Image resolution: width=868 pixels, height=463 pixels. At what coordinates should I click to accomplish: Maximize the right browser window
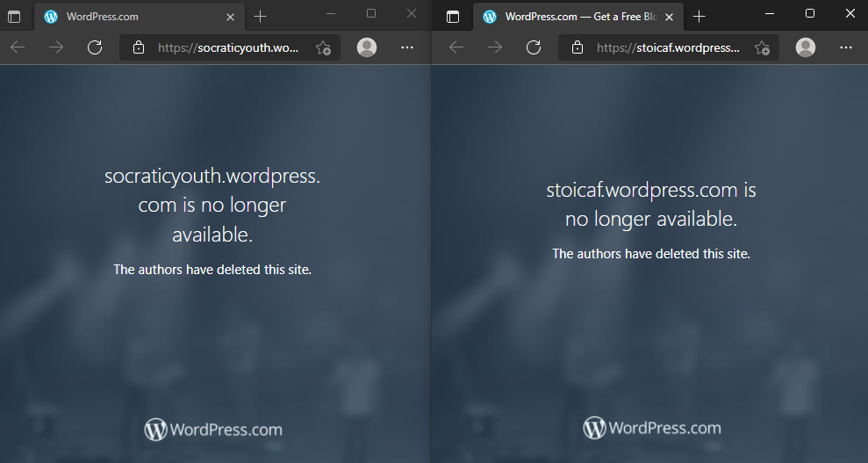[810, 13]
